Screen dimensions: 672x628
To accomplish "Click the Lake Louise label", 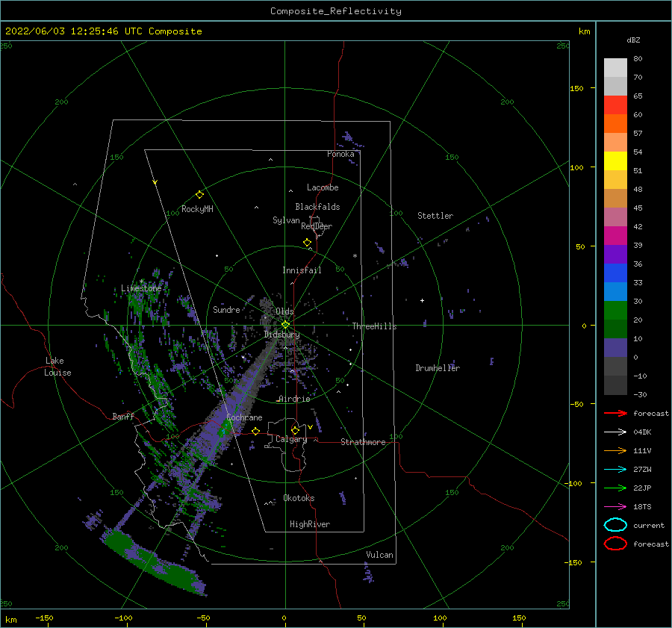I will [x=57, y=367].
